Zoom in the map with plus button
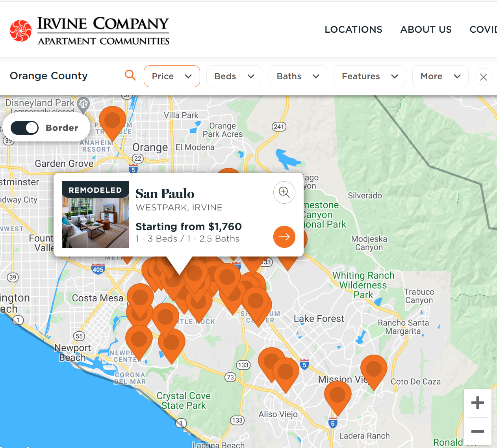The height and width of the screenshot is (448, 497). 478,403
